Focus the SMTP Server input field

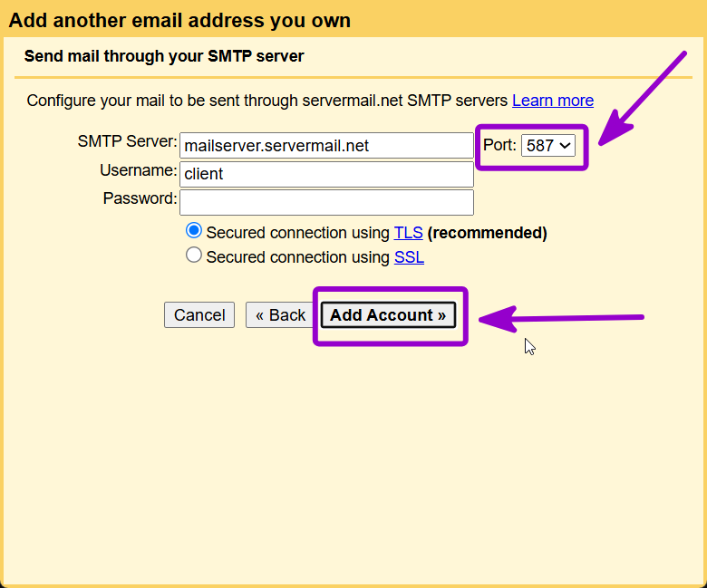(x=326, y=146)
